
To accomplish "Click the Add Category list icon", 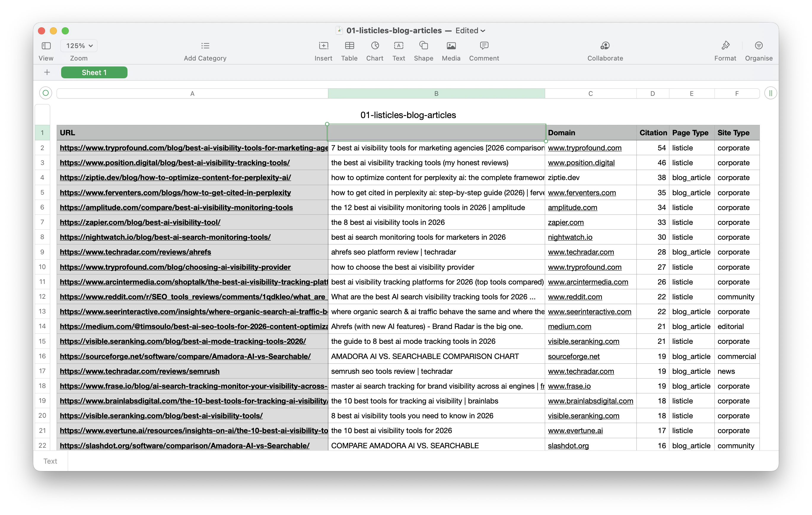I will click(205, 45).
